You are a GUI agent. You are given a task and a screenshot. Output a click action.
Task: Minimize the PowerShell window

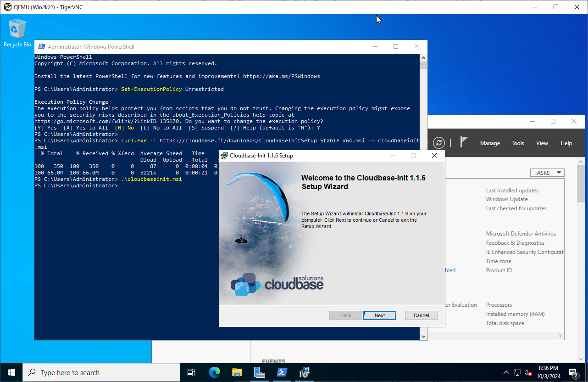coord(375,46)
